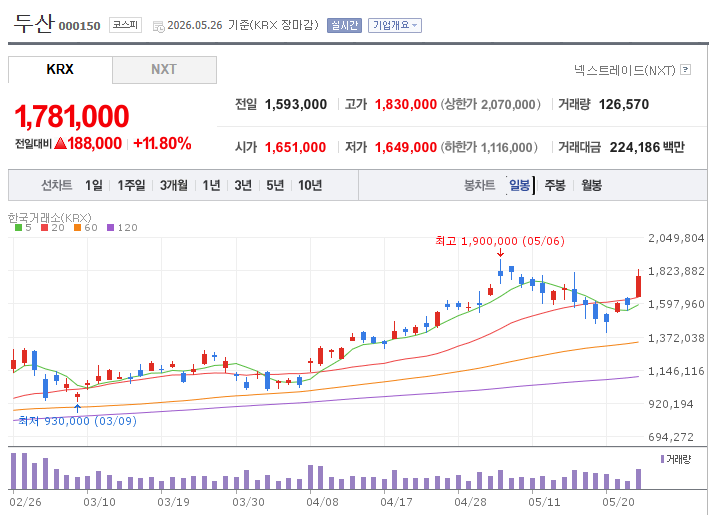Click the 최고 1,900,000 (05/06) marker
Image resolution: width=709 pixels, height=515 pixels.
(x=500, y=241)
